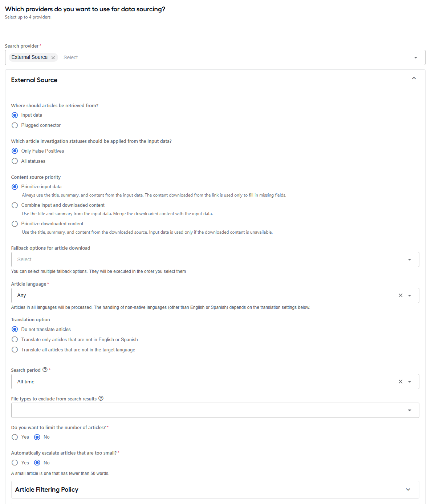
Task: Open the File types to exclude dropdown
Action: click(215, 410)
